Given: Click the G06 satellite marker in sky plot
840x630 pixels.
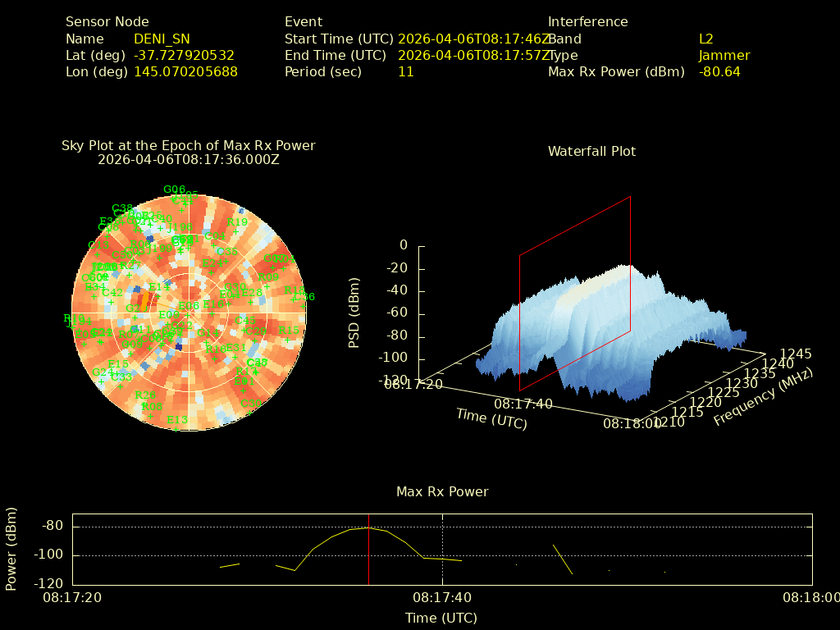Looking at the screenshot, I should (x=174, y=198).
